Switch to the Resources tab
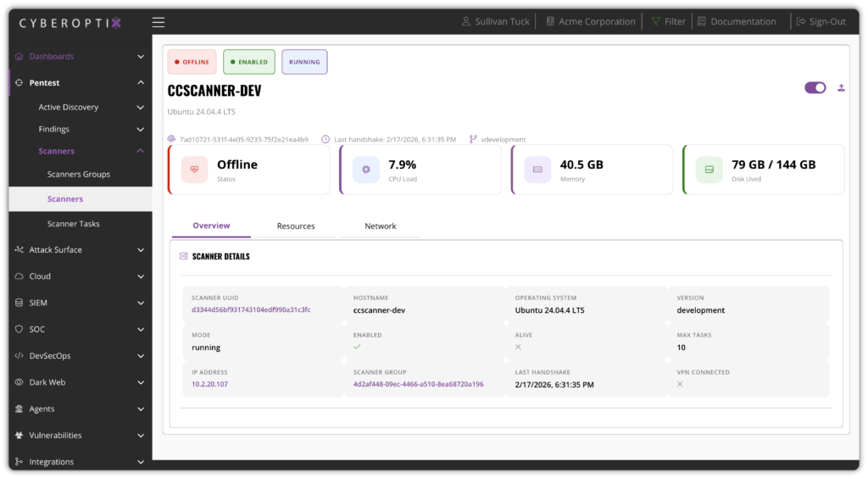868x479 pixels. pos(296,226)
